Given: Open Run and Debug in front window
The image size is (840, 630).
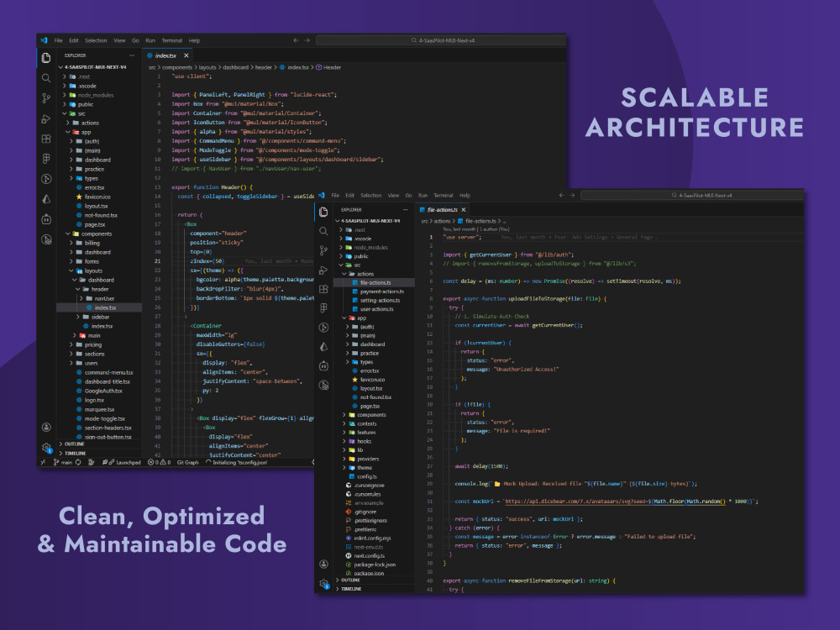Looking at the screenshot, I should click(323, 270).
